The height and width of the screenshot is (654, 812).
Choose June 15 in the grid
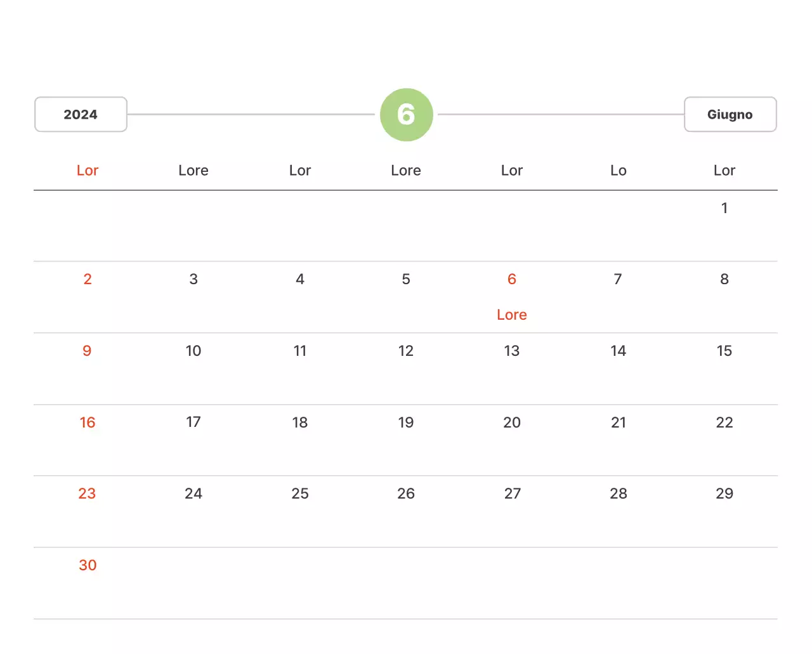(724, 351)
